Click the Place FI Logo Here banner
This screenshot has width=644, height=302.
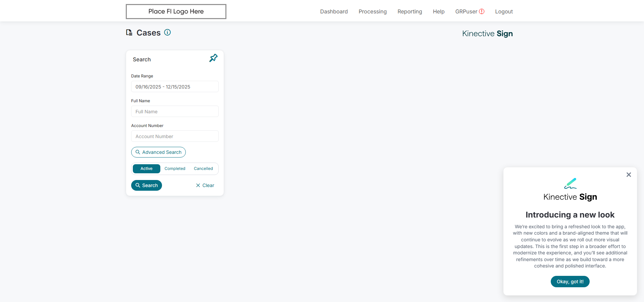pos(176,11)
